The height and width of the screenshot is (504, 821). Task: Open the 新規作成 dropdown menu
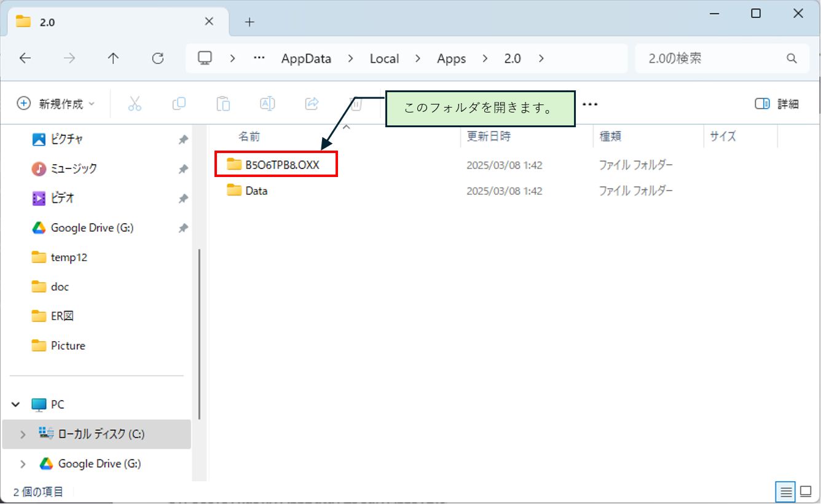(x=57, y=104)
